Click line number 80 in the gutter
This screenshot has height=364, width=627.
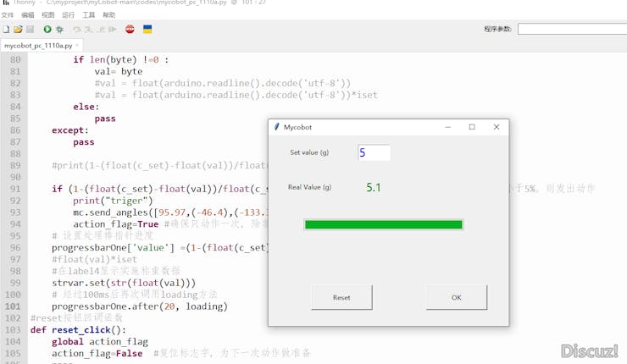(x=15, y=59)
